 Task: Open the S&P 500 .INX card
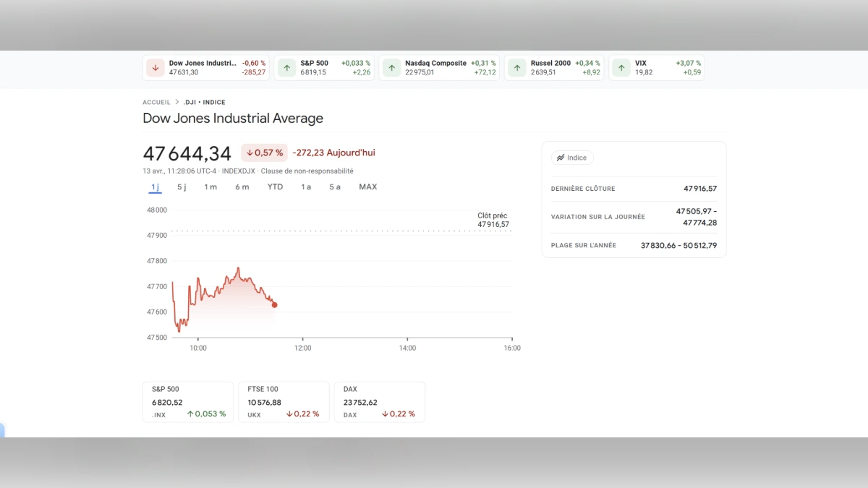187,402
